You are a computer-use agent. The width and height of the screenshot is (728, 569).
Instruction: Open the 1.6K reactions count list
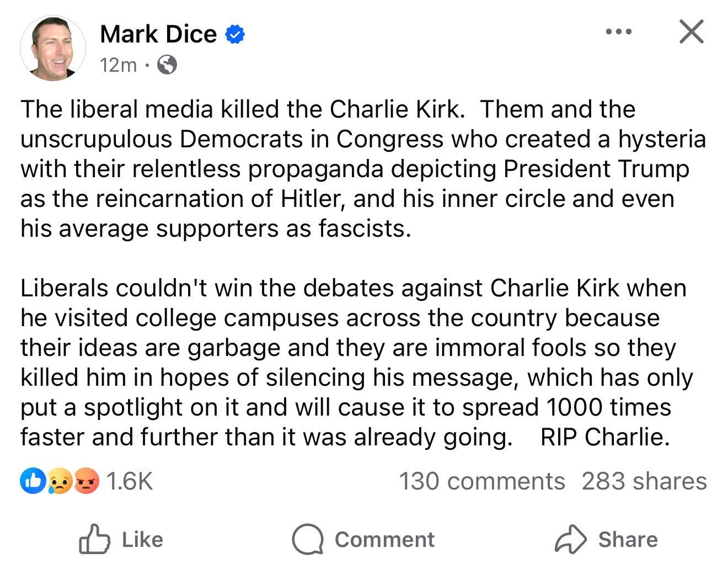click(129, 481)
